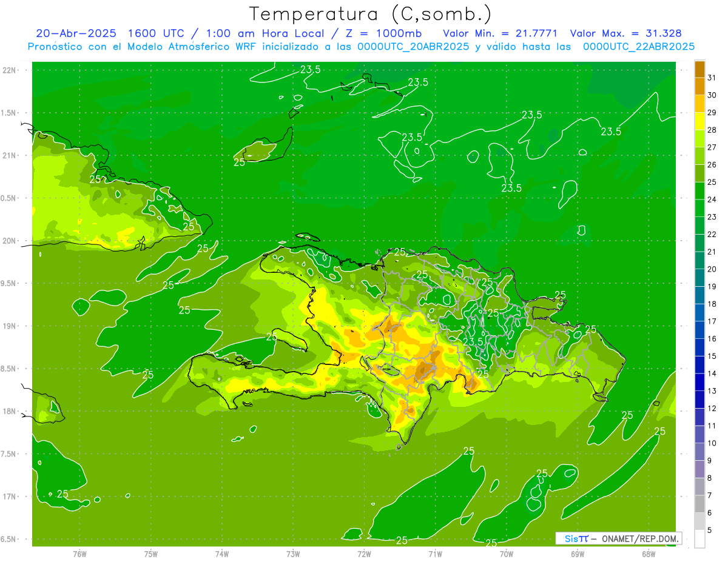This screenshot has width=728, height=562.
Task: Click the "17N" latitude axis label
Action: [x=9, y=497]
